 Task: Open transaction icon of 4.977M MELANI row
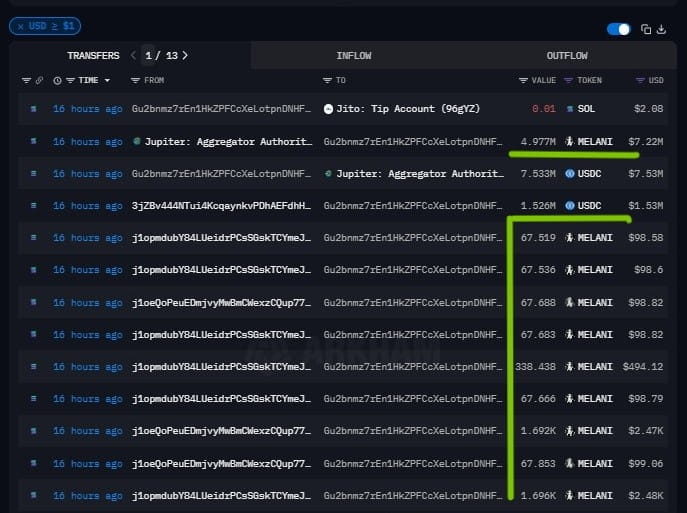tap(33, 141)
